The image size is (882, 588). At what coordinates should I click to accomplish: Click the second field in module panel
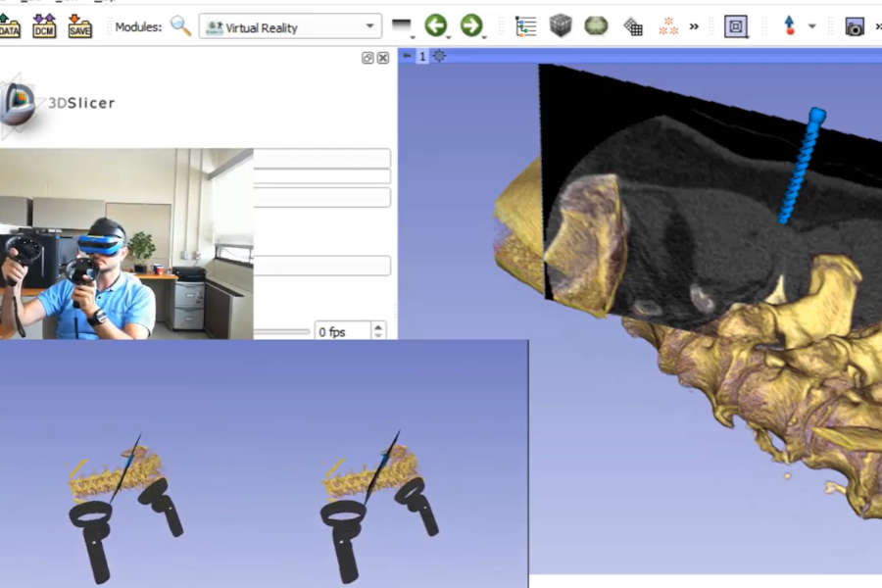pos(321,176)
